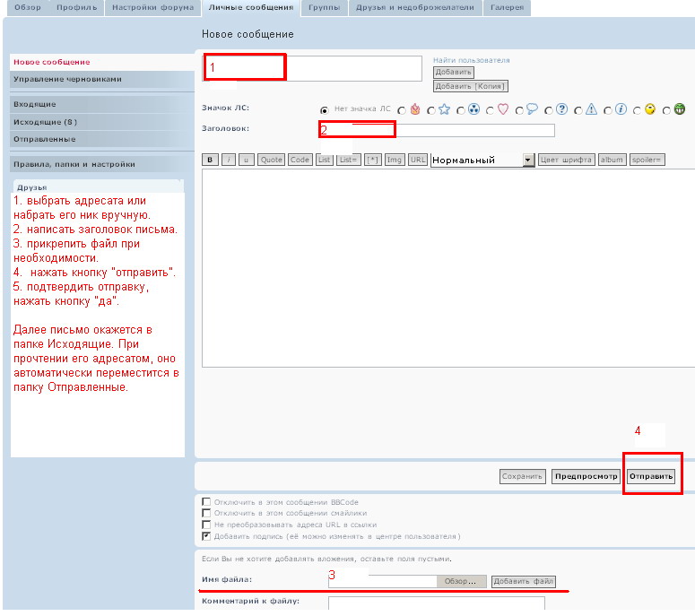Screen dimensions: 695x616
Task: Open the 'Обзор...' file browse button
Action: tap(461, 581)
